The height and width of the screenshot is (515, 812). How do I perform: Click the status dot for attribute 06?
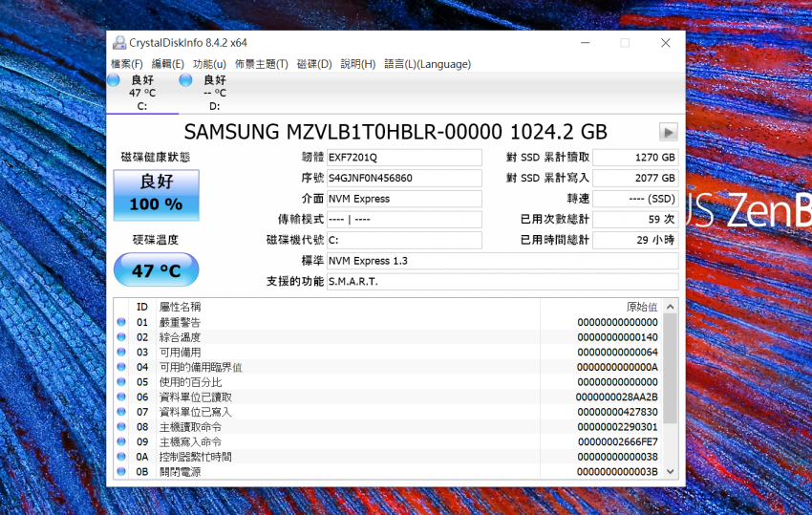[121, 397]
